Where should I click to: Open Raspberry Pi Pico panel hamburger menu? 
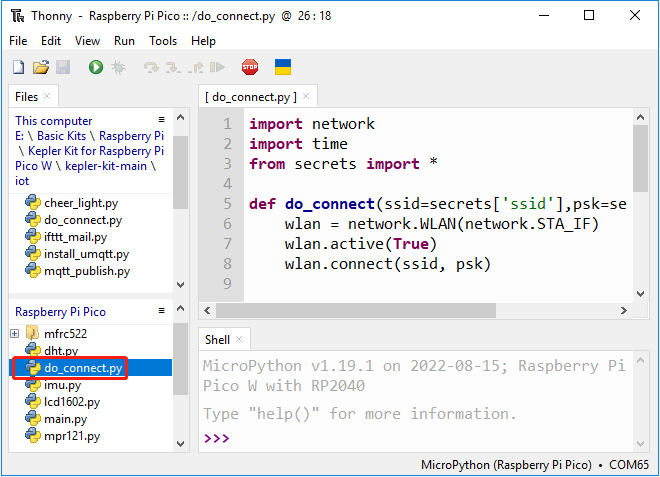click(161, 311)
